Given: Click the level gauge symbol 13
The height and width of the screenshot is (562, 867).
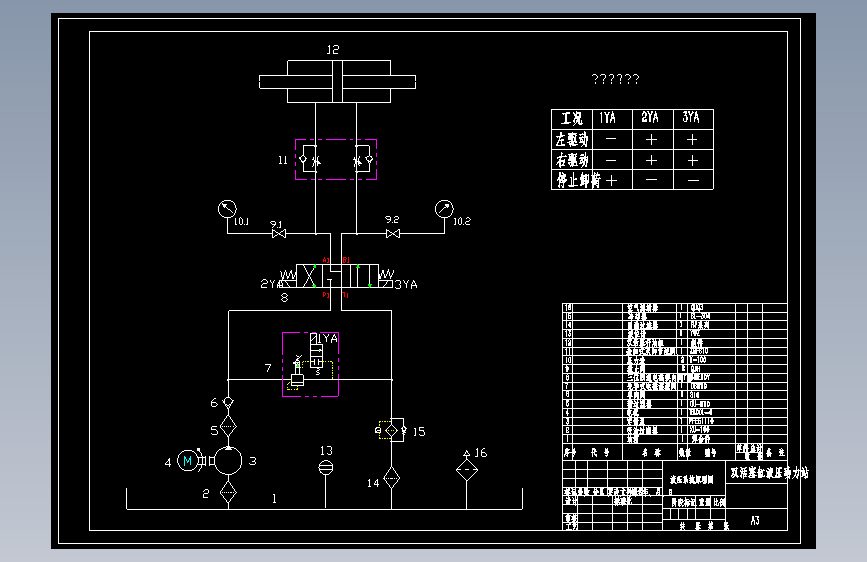Looking at the screenshot, I should click(x=326, y=468).
